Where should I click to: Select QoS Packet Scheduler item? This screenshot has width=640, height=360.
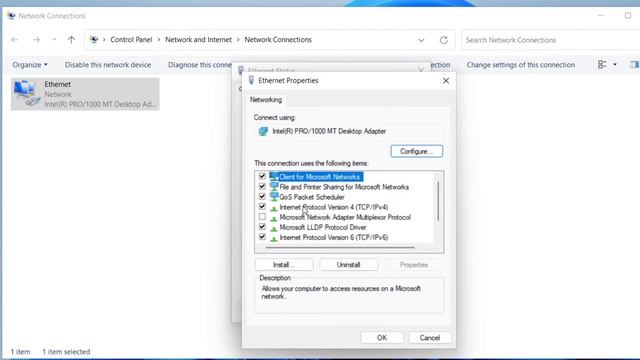(x=312, y=197)
